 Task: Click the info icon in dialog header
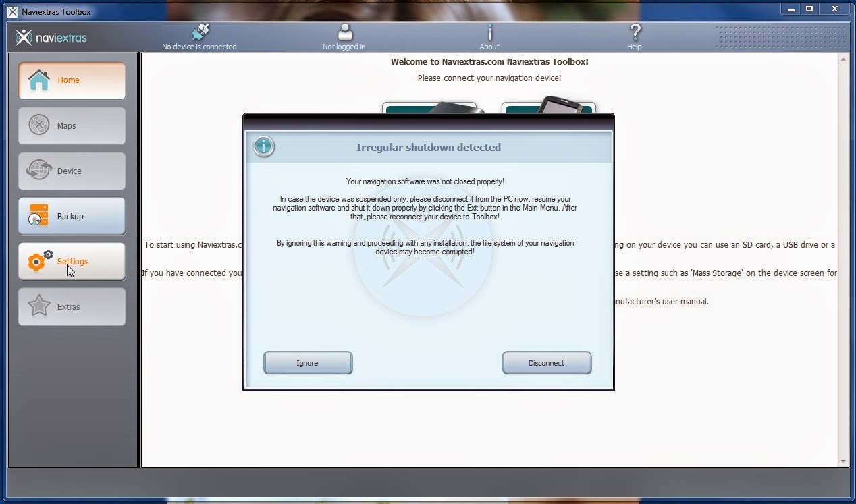(264, 146)
